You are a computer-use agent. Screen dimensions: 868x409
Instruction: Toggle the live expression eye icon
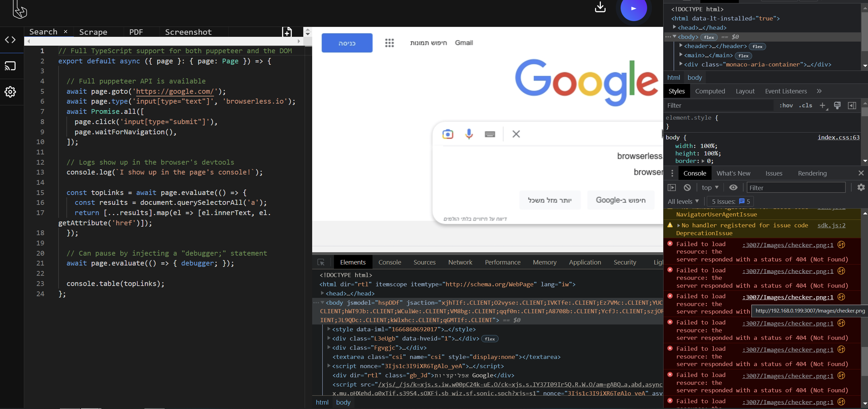coord(733,187)
